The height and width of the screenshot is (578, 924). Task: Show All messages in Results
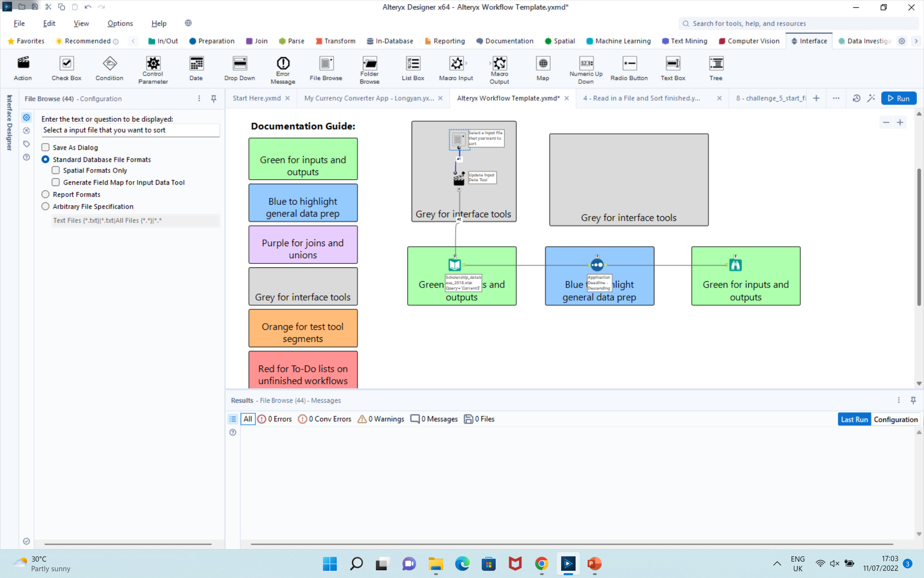(x=248, y=419)
